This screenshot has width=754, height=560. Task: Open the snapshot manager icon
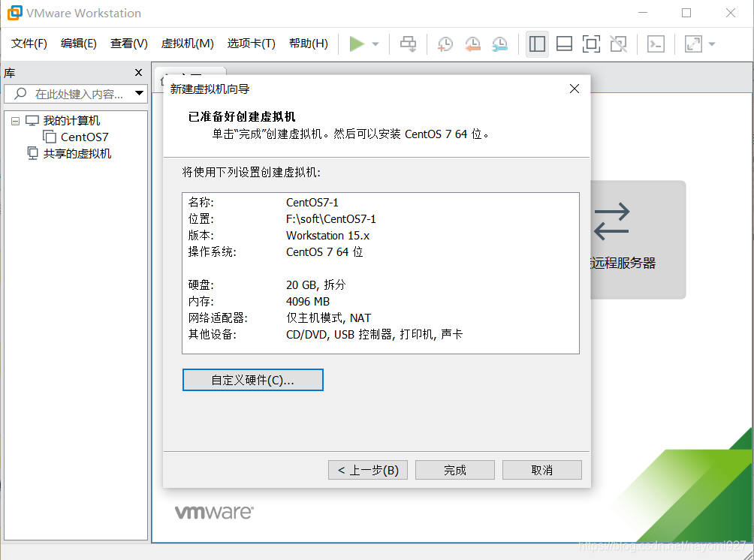499,44
